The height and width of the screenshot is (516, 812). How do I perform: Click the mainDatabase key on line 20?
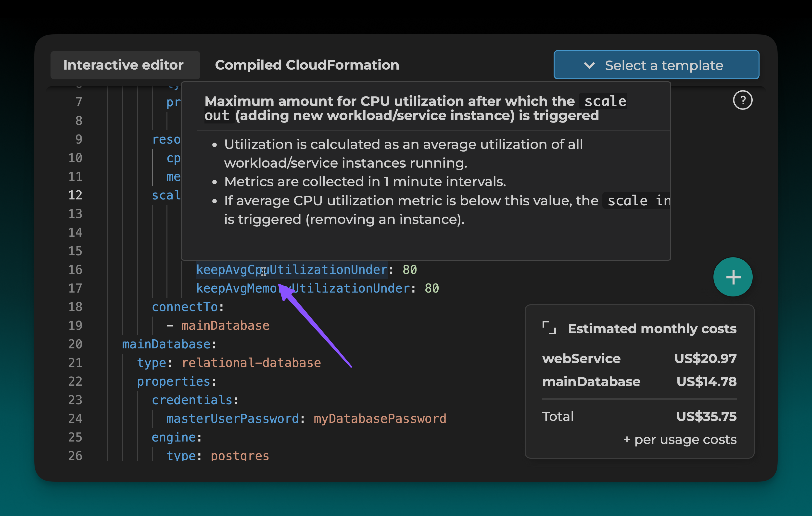click(166, 344)
